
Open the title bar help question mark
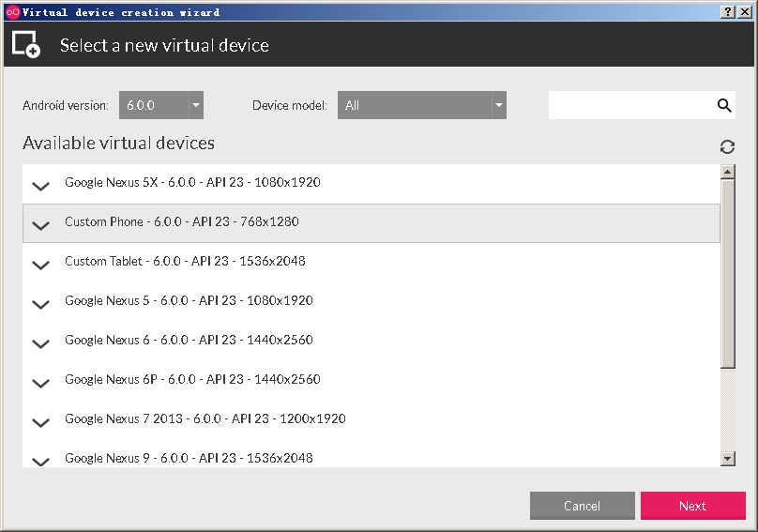tap(728, 12)
